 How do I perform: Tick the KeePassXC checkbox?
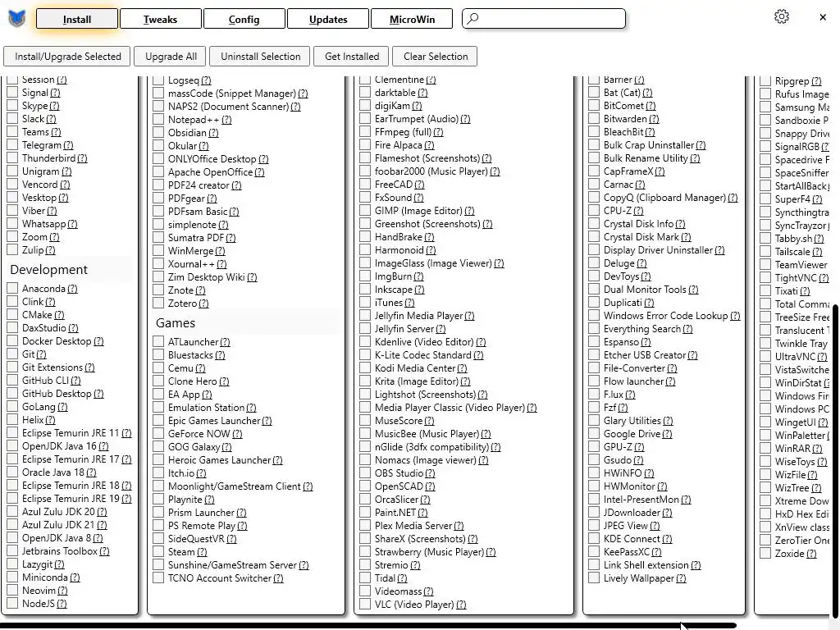click(594, 552)
